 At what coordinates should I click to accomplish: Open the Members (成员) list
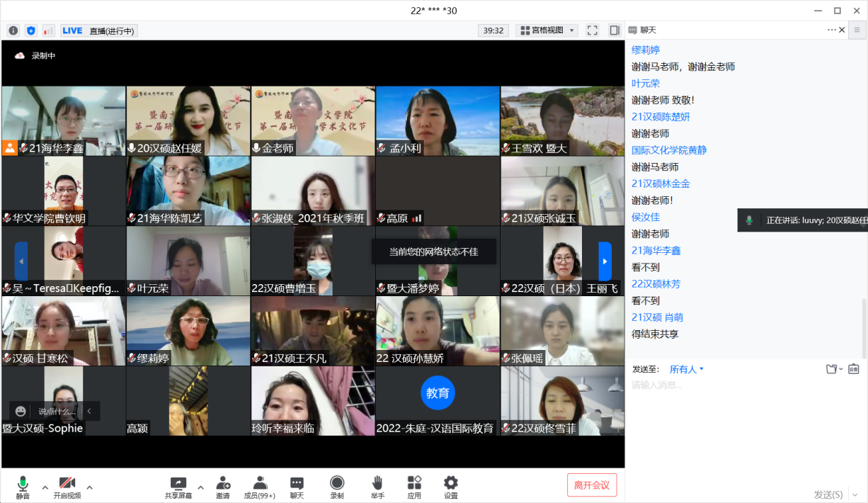click(259, 487)
